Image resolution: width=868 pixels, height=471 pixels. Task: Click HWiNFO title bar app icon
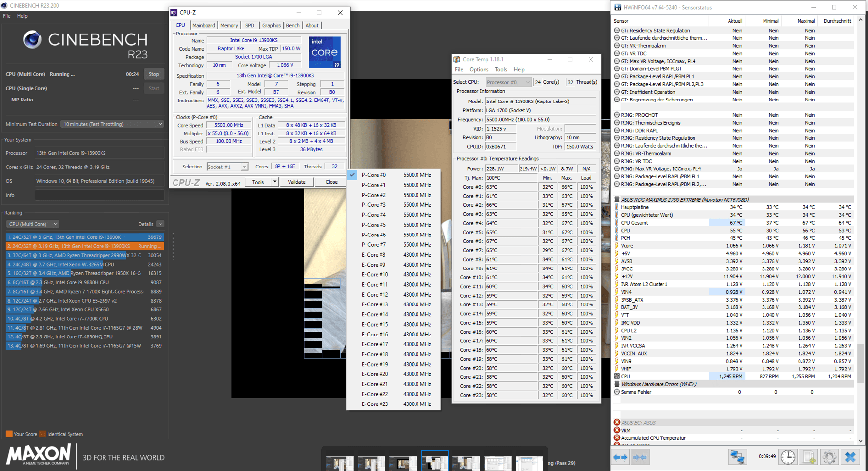(618, 7)
